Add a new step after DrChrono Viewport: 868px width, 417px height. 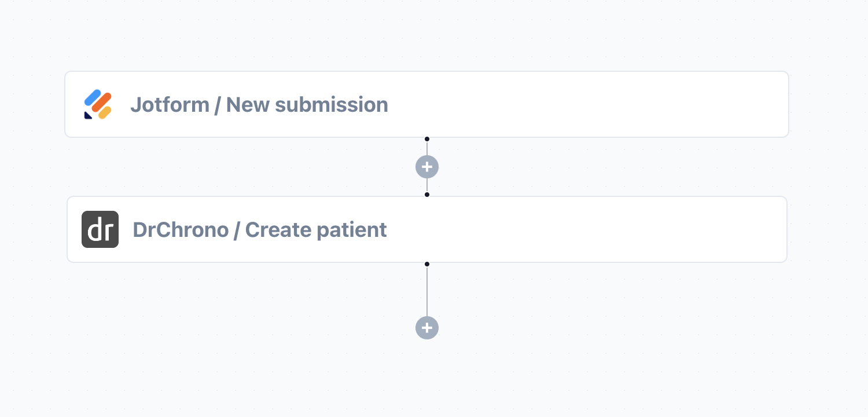(x=427, y=328)
